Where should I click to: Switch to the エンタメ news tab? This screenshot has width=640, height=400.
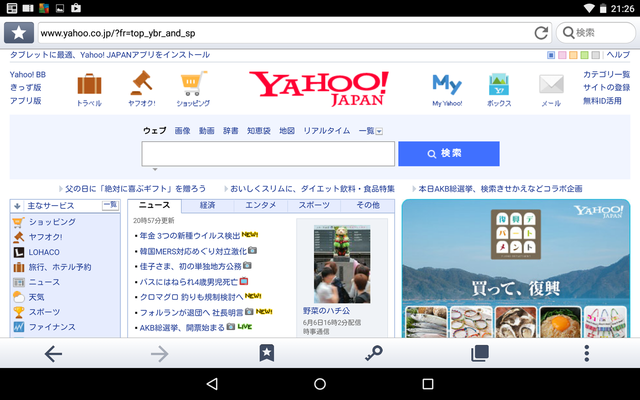(260, 205)
